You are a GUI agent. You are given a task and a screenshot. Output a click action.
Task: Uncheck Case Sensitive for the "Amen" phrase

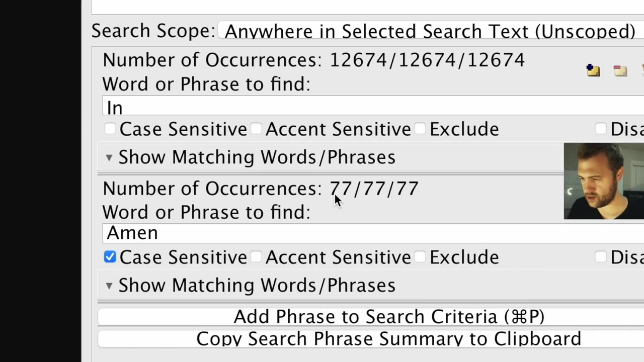click(x=110, y=257)
